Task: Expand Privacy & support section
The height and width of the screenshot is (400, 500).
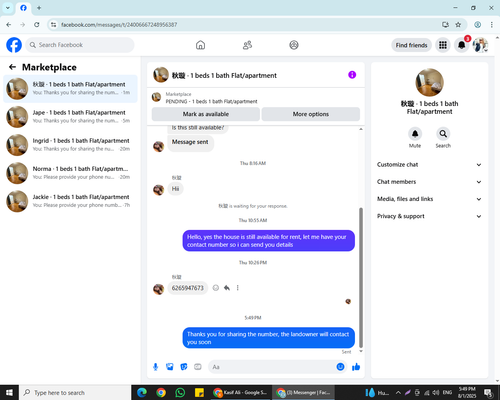Action: click(x=429, y=216)
